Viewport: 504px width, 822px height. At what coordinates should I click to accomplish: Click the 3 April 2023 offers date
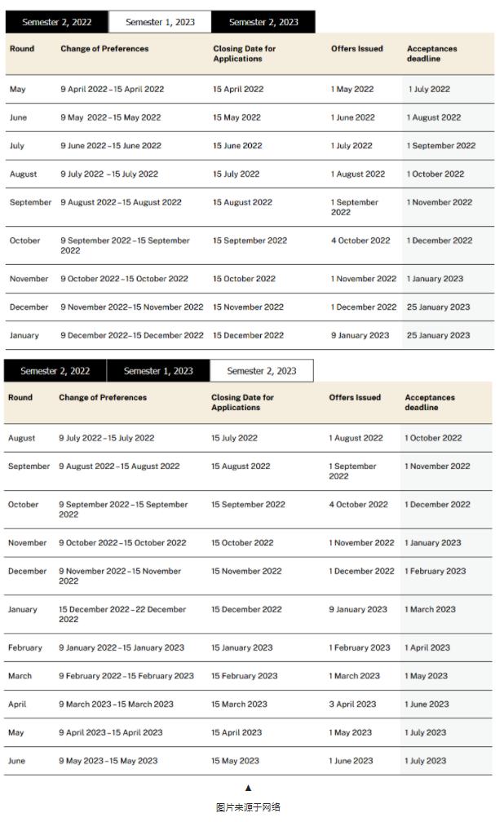click(x=352, y=705)
